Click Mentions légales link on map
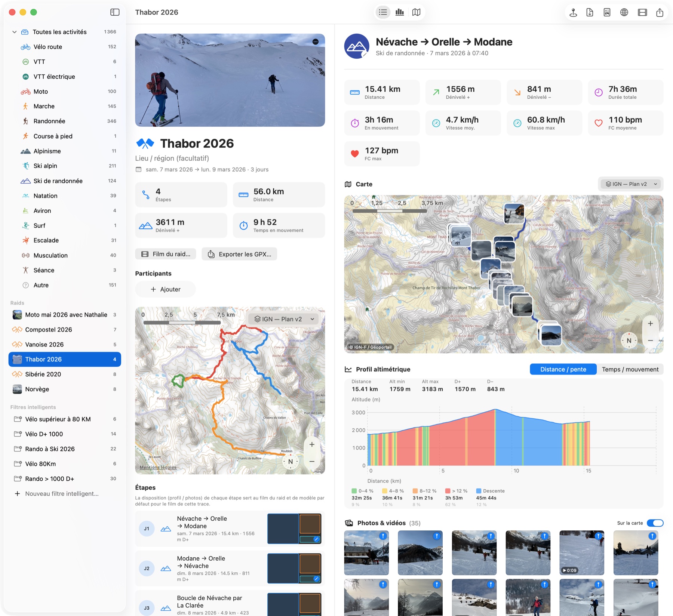The width and height of the screenshot is (673, 616). tap(158, 467)
